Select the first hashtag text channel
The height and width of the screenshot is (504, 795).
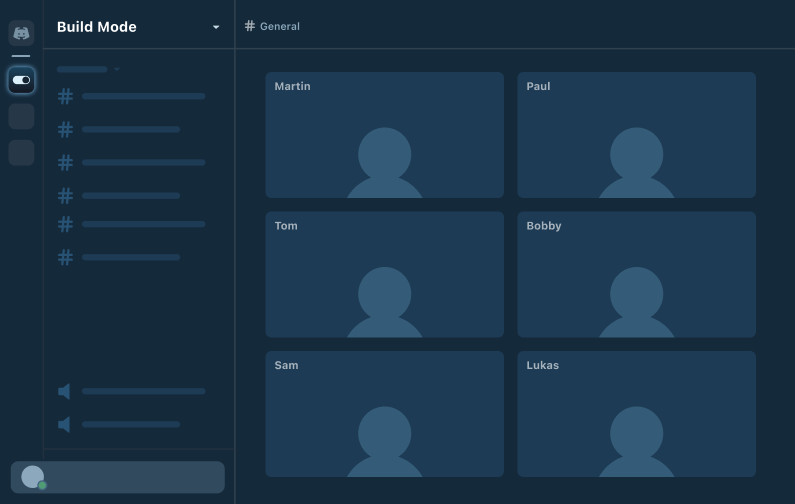tap(131, 96)
